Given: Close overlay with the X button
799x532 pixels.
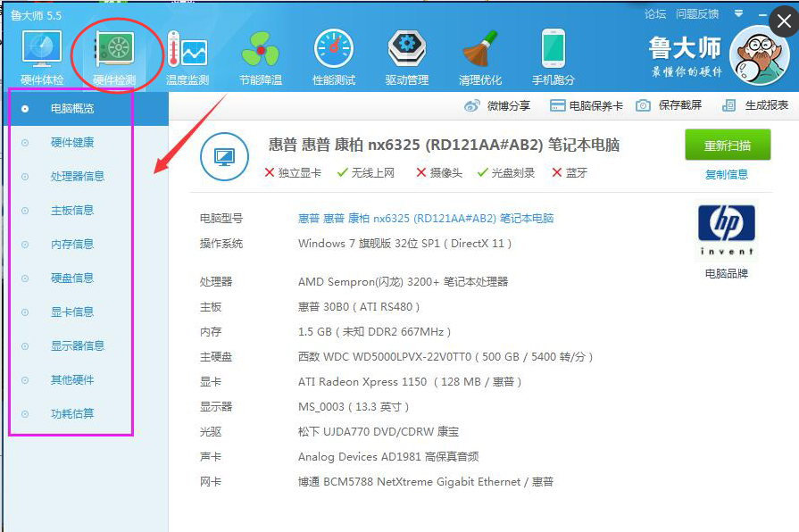Looking at the screenshot, I should pyautogui.click(x=784, y=21).
